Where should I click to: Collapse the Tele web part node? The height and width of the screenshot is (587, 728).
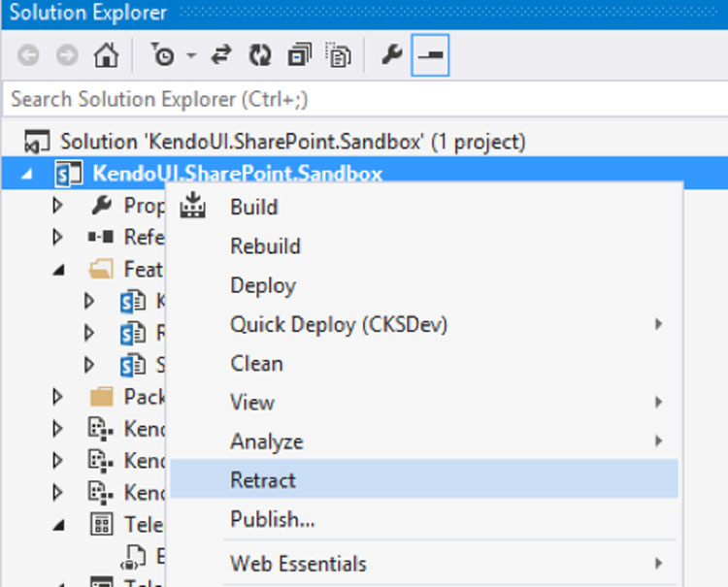tap(58, 525)
